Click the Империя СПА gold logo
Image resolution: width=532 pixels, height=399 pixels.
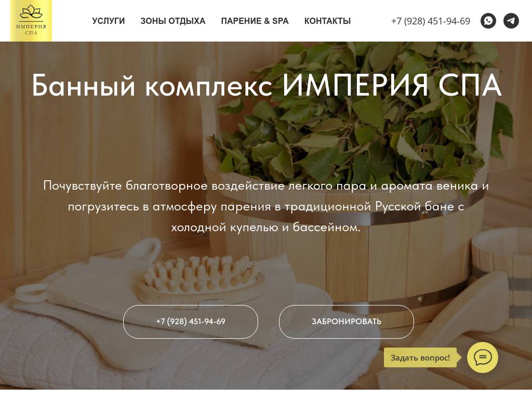[31, 21]
